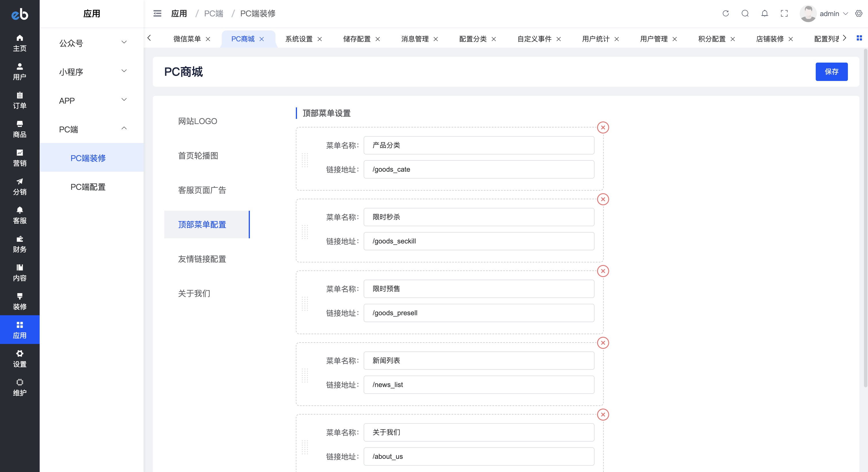Open the 分销 distribution sidebar icon
The image size is (868, 472).
20,186
